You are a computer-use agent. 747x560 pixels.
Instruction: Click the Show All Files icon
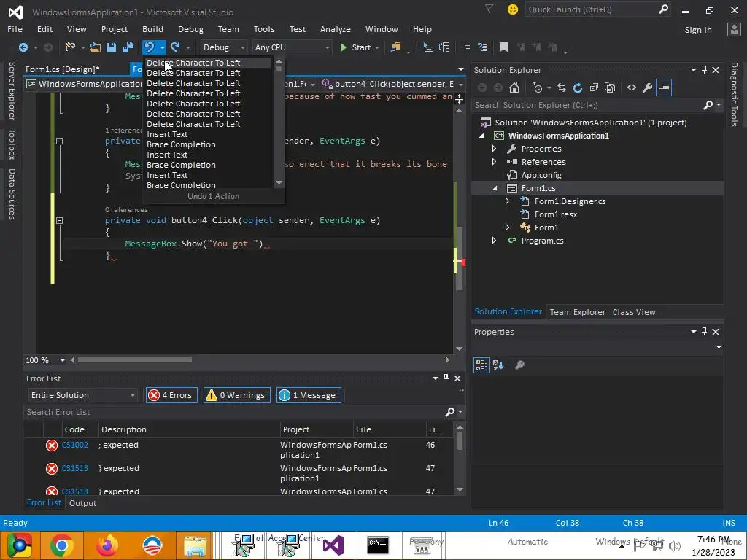coord(610,87)
